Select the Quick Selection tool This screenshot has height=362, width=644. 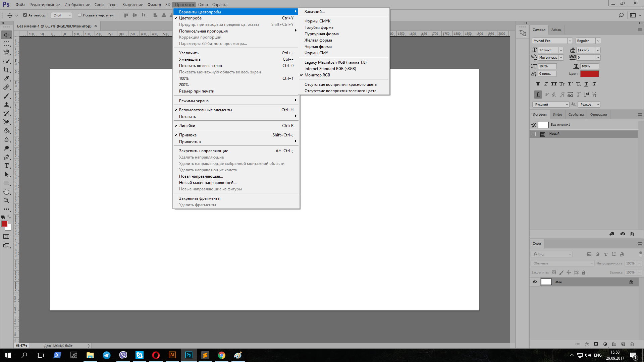click(6, 61)
